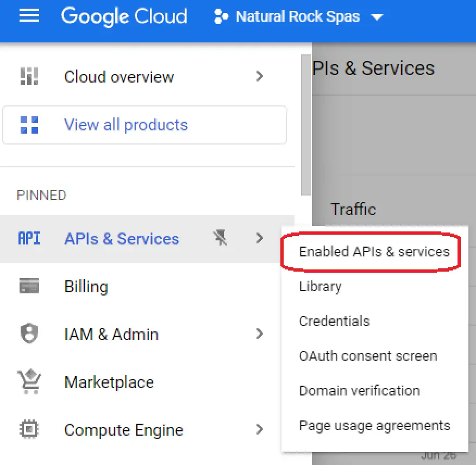Open Page usage agreements submenu entry

pyautogui.click(x=374, y=425)
